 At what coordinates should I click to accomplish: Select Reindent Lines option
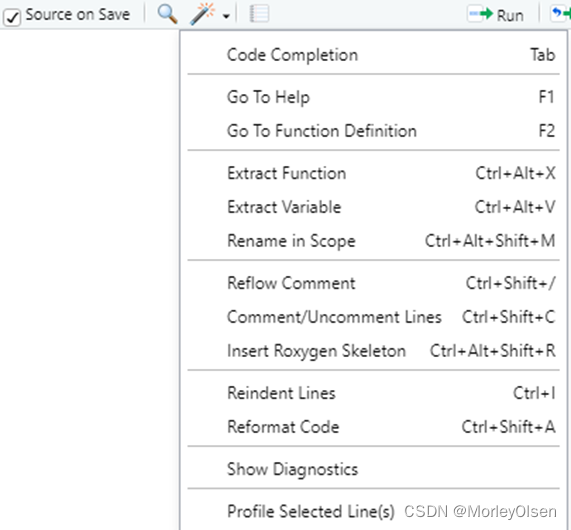[374, 393]
